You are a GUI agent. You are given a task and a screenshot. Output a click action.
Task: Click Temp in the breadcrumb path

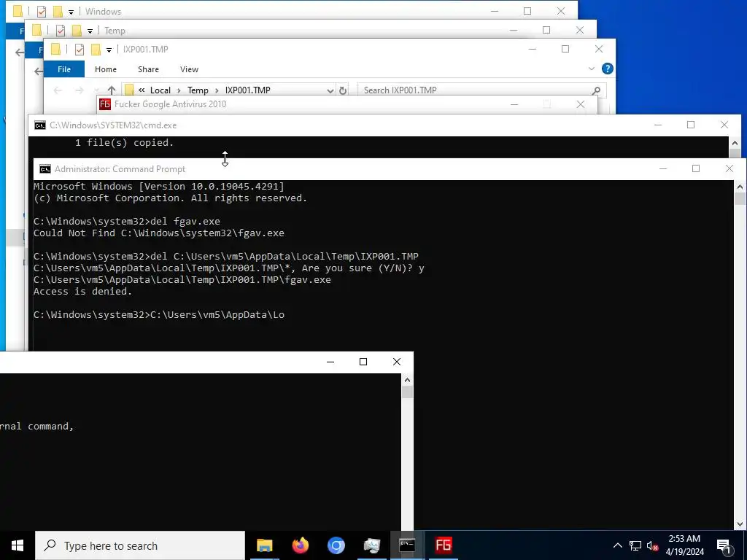(198, 90)
